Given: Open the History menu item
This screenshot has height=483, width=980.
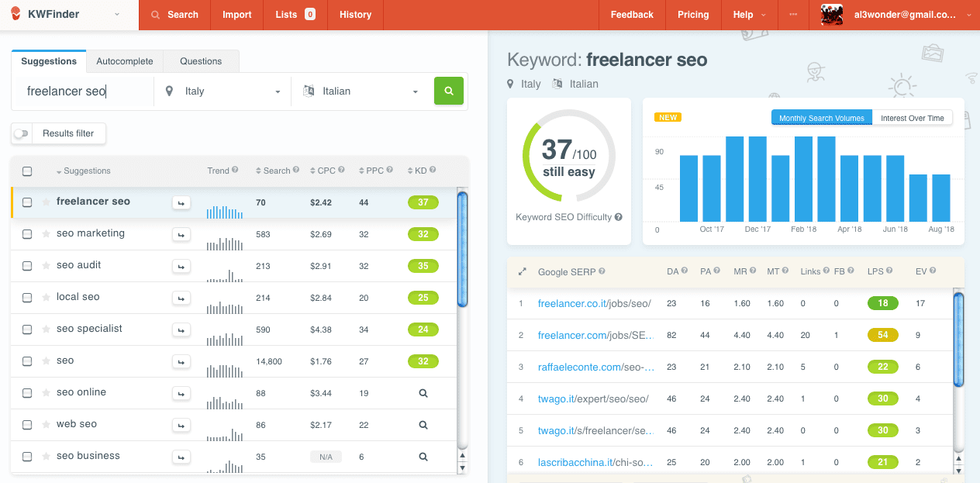Looking at the screenshot, I should pyautogui.click(x=355, y=15).
